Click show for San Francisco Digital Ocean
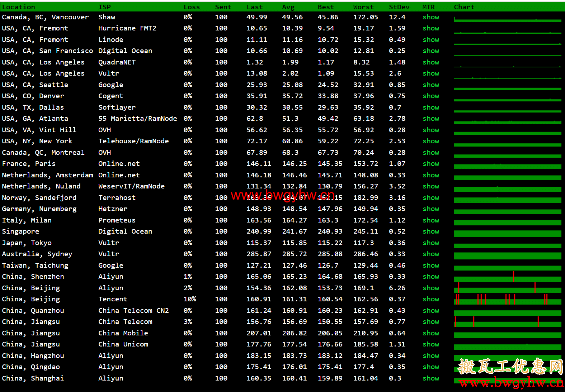 431,51
